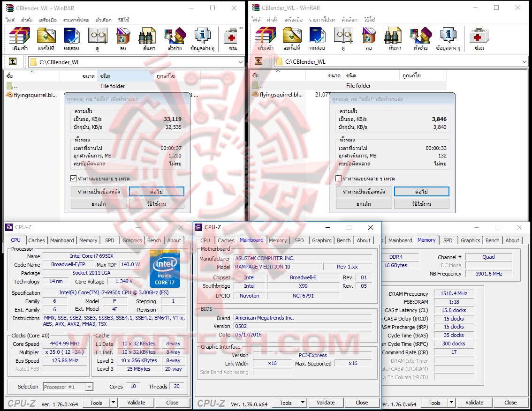Viewport: 532px width, 411px height.
Task: Click Add icon in left WinRAR toolbar
Action: [x=20, y=39]
